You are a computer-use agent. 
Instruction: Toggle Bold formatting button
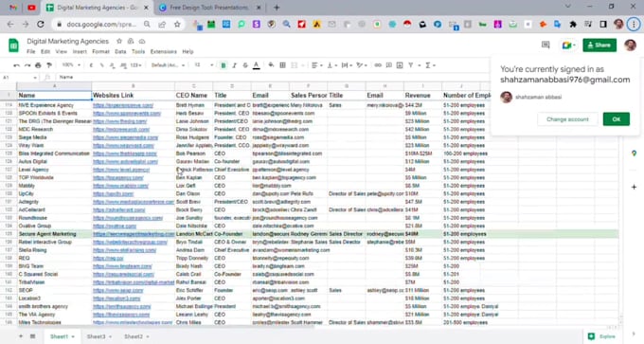tap(224, 65)
